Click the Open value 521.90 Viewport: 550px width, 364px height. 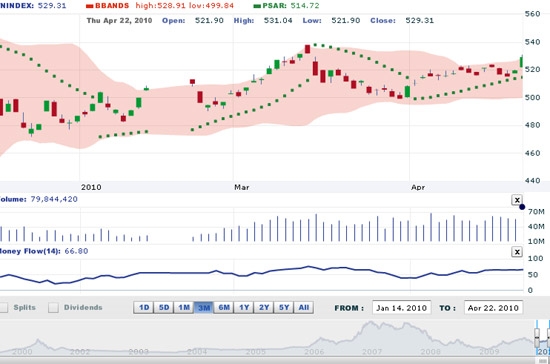click(x=209, y=20)
